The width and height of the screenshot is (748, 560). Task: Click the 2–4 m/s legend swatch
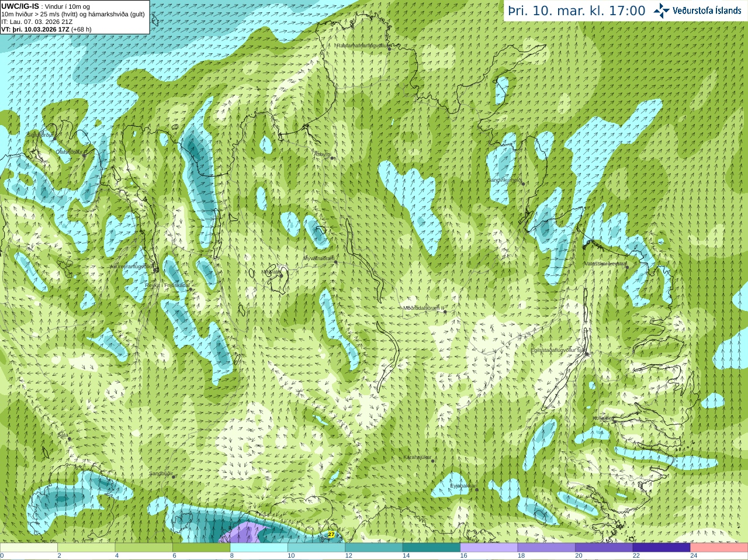click(x=86, y=548)
